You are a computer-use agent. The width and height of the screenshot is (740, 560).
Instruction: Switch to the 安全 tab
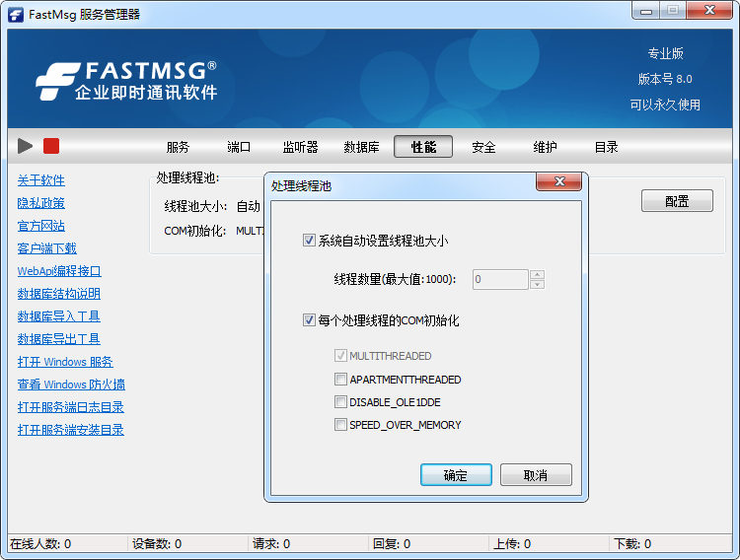pos(483,147)
